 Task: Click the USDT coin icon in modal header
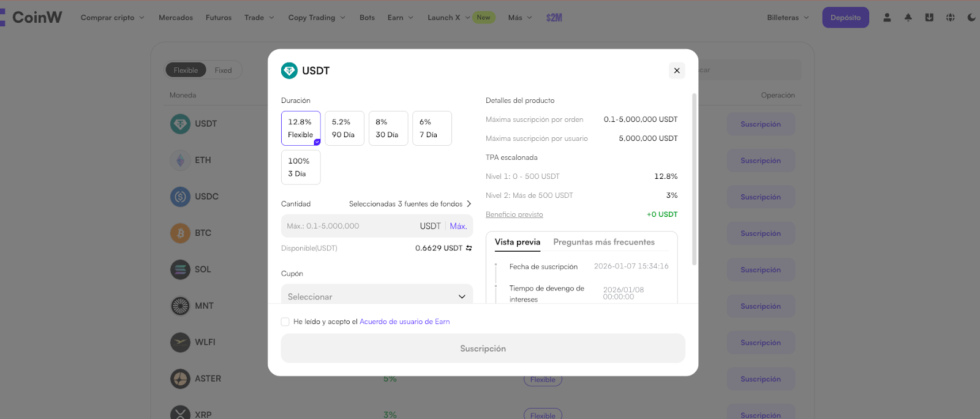pyautogui.click(x=289, y=70)
